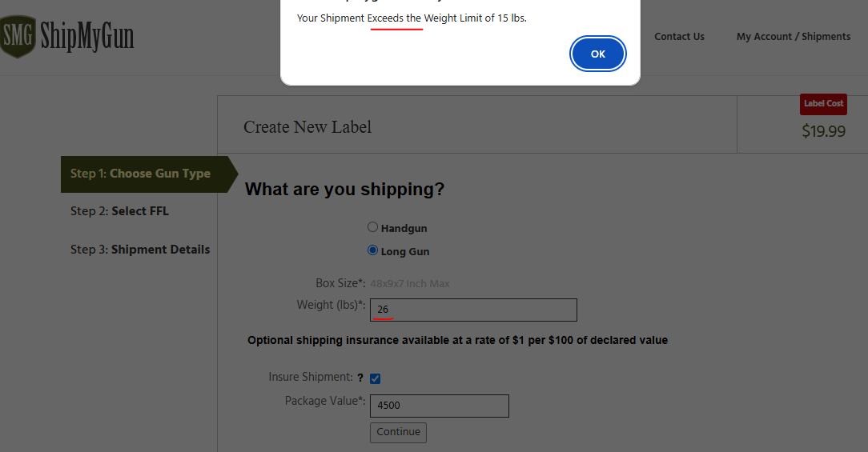Viewport: 868px width, 452px height.
Task: Focus the Weight (lbs) input field
Action: click(472, 310)
